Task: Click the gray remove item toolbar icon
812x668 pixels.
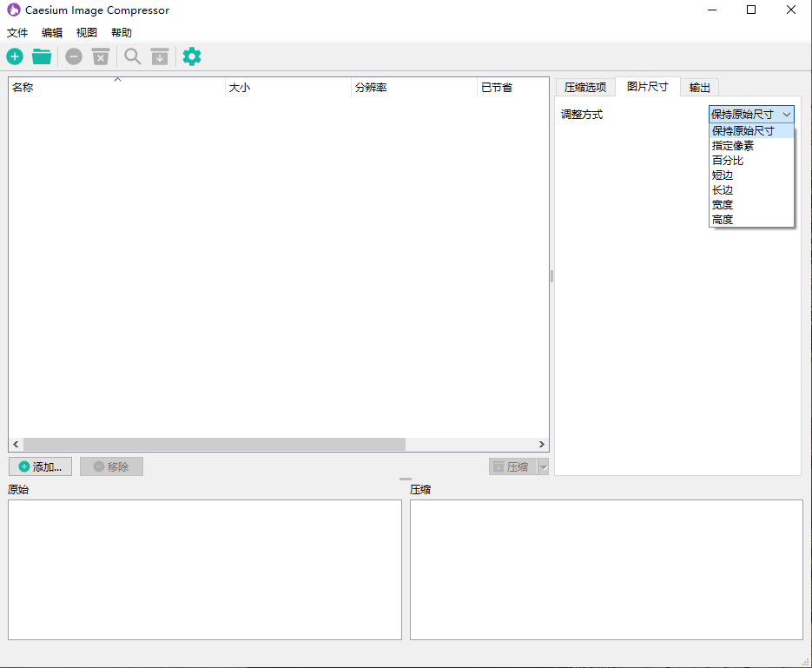Action: pos(74,57)
